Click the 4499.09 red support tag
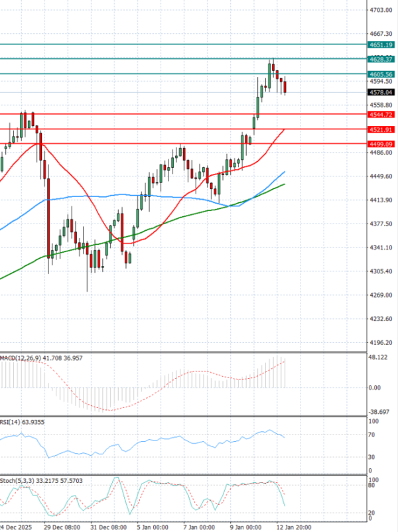The height and width of the screenshot is (532, 398). pyautogui.click(x=381, y=144)
